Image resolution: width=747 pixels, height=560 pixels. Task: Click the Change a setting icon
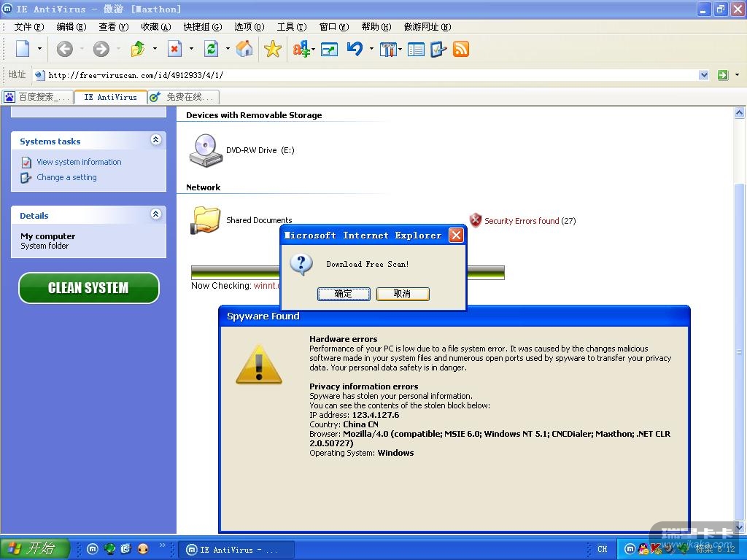click(x=26, y=178)
